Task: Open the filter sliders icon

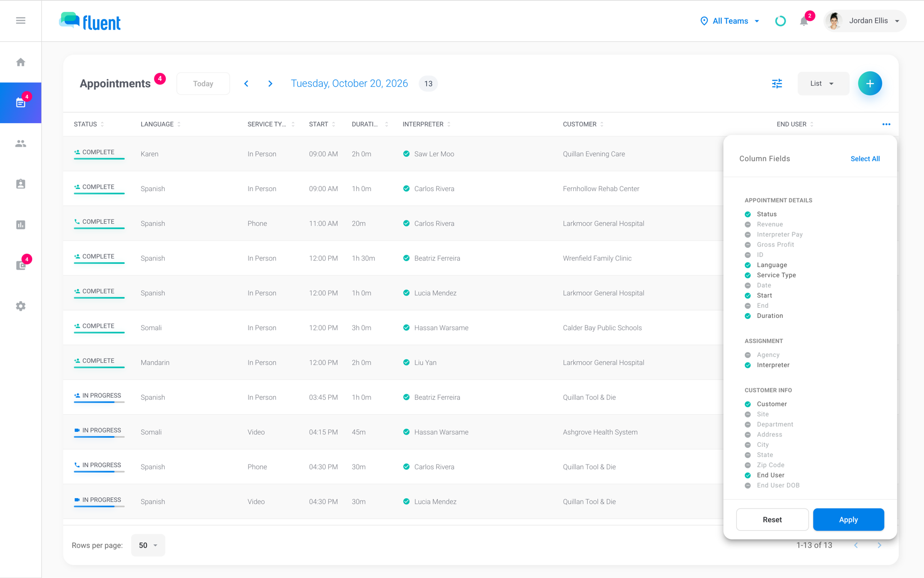Action: pos(777,83)
